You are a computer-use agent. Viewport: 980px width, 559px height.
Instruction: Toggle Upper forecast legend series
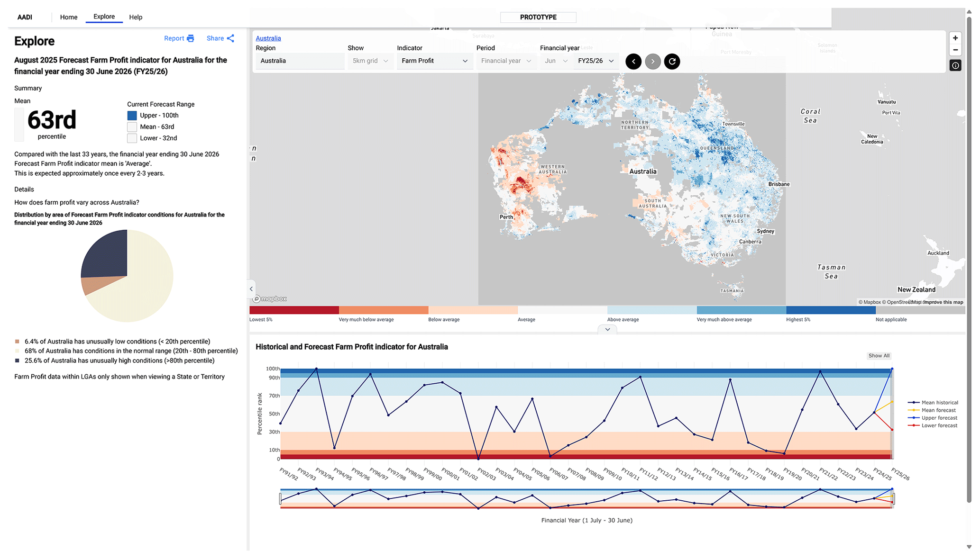(x=933, y=418)
